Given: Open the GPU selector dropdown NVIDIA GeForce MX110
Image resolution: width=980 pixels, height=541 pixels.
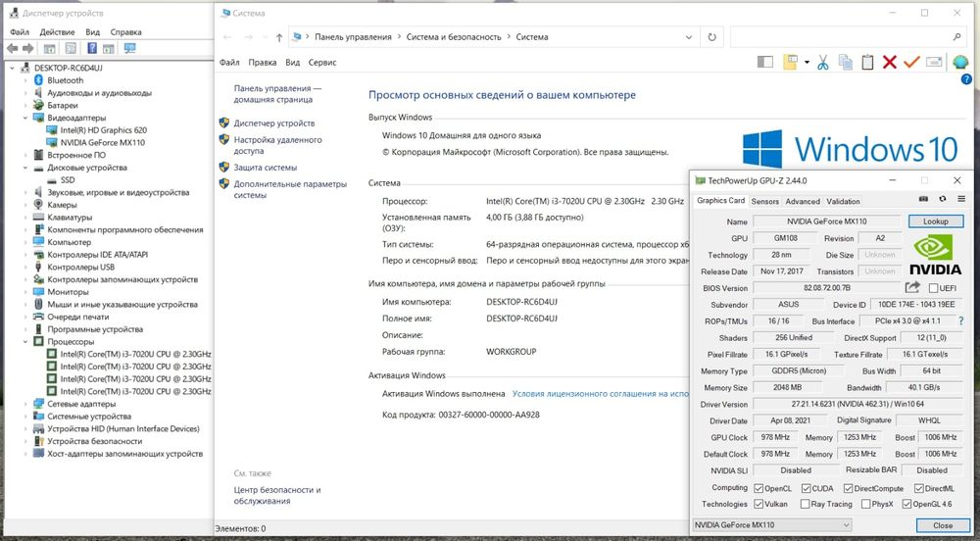Looking at the screenshot, I should pos(772,524).
